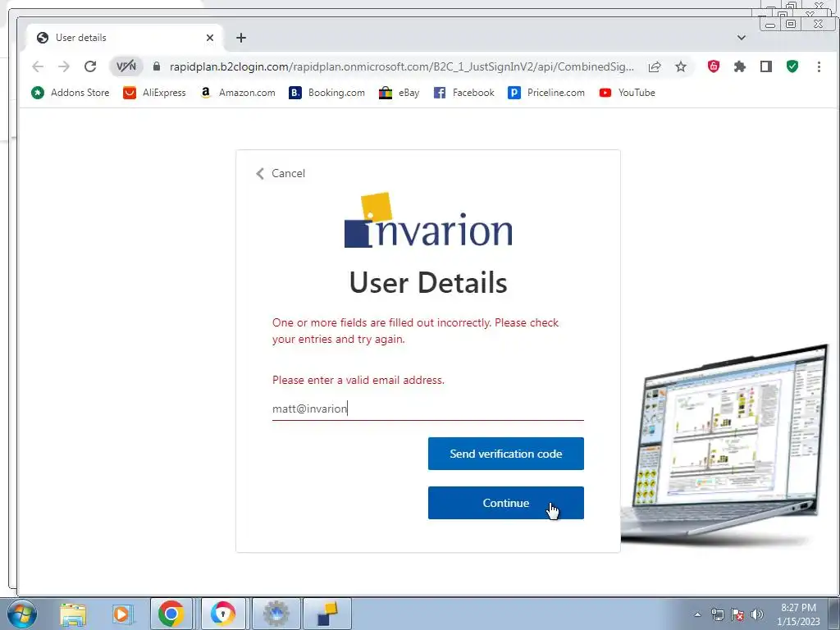Open the Facebook bookmark
This screenshot has height=630, width=840.
464,93
